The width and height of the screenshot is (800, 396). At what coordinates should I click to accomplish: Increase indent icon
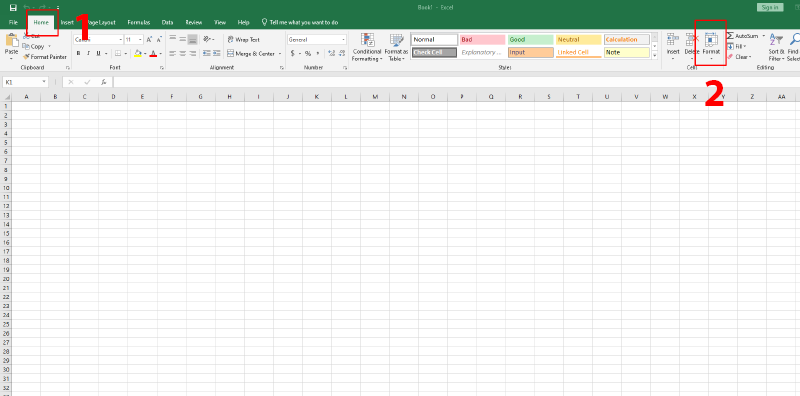217,53
